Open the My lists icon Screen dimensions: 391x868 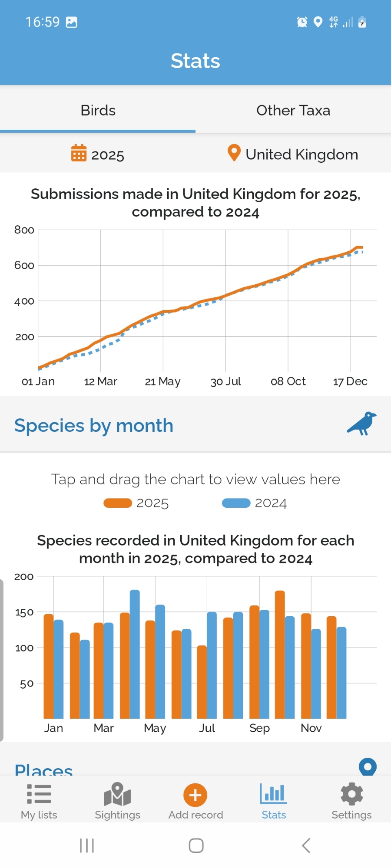click(x=39, y=794)
